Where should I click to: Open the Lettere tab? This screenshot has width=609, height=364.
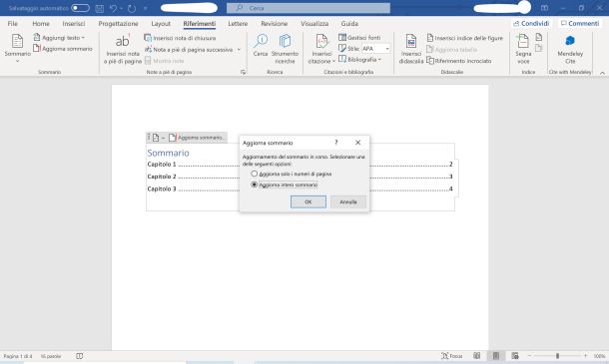[238, 24]
